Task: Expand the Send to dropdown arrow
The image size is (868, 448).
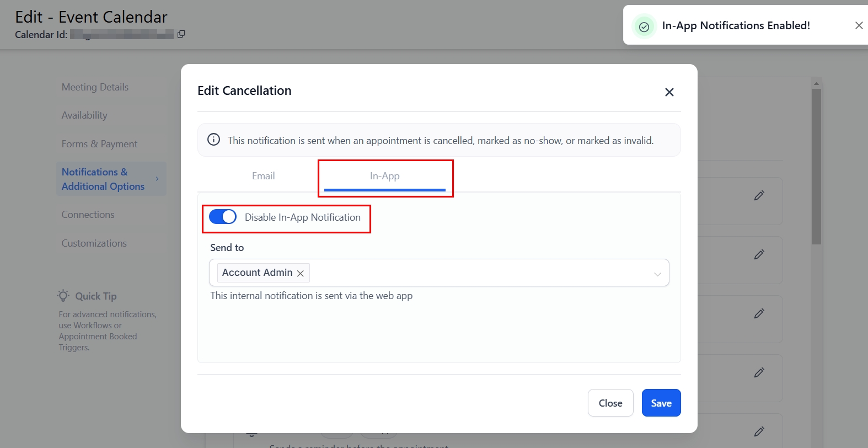Action: click(657, 274)
